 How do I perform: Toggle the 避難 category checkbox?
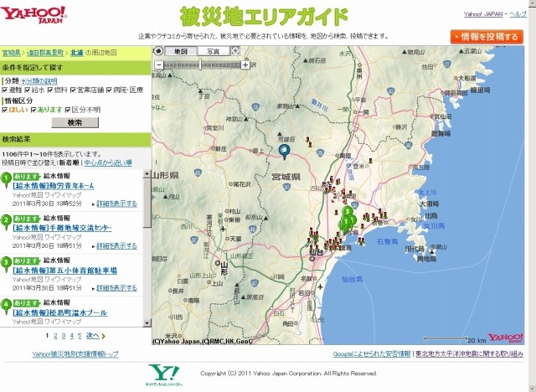[x=4, y=90]
